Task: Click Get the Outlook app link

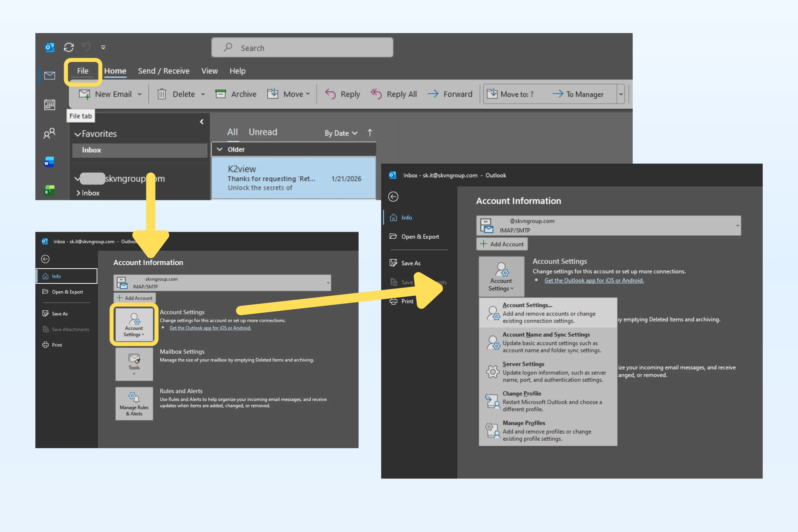Action: pos(594,280)
